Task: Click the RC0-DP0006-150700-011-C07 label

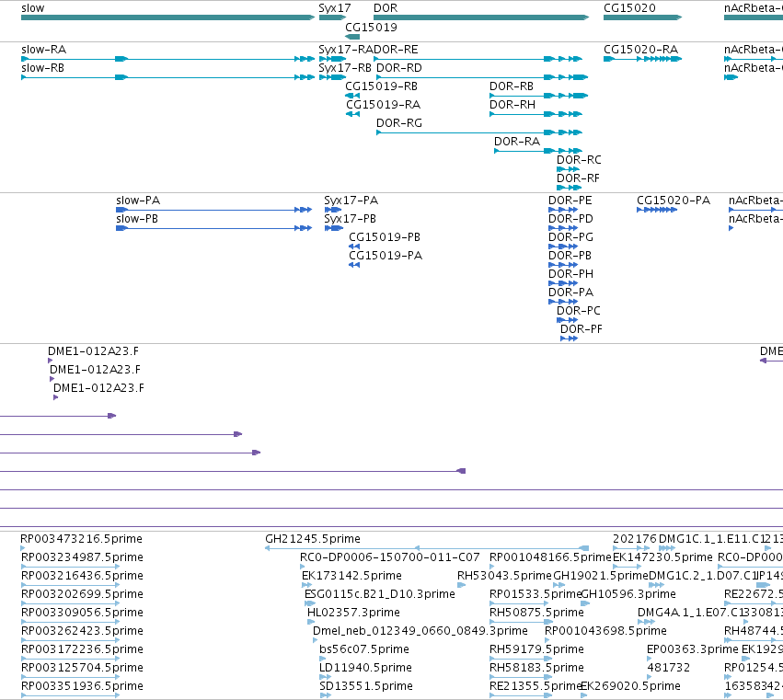Action: pyautogui.click(x=389, y=557)
